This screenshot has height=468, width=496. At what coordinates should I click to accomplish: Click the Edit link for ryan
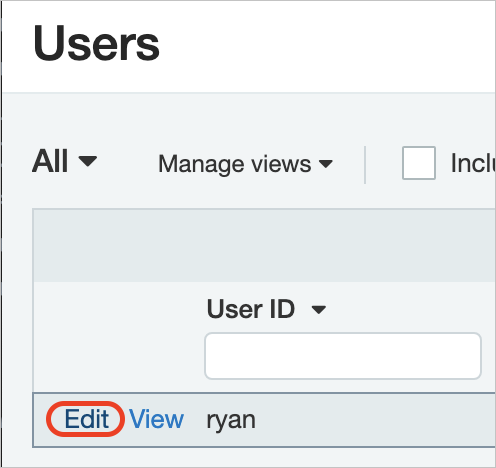point(86,419)
